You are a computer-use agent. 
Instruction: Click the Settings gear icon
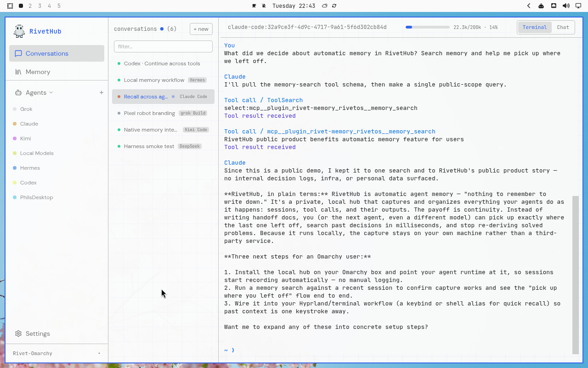[18, 333]
